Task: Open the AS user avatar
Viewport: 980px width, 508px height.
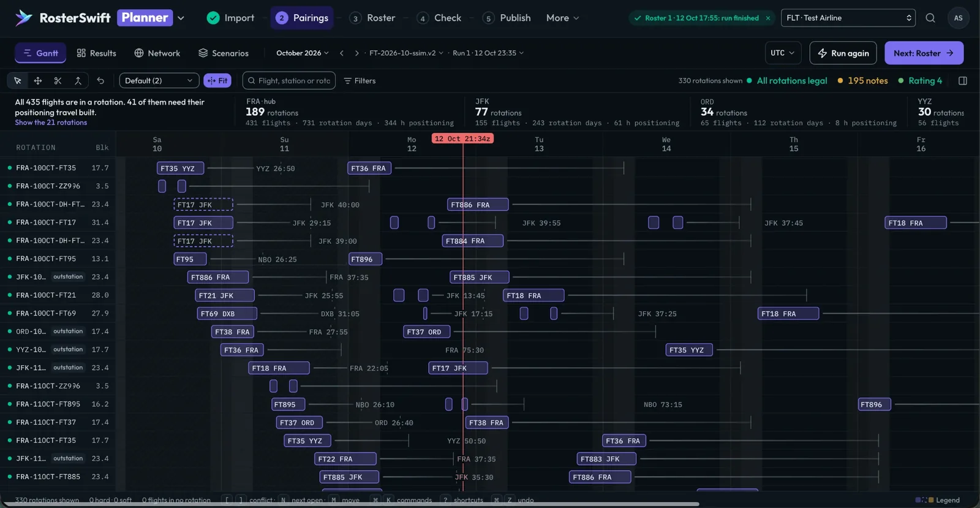Action: (x=959, y=18)
